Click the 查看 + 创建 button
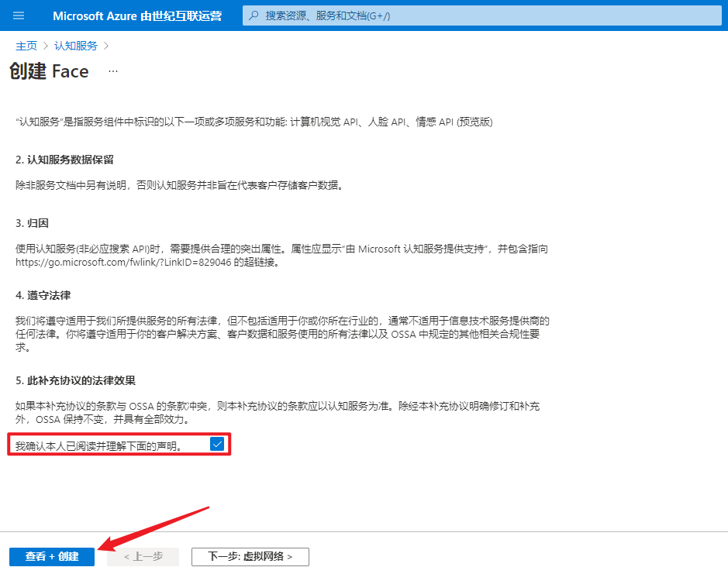Screen dimensions: 728x574 tap(52, 556)
